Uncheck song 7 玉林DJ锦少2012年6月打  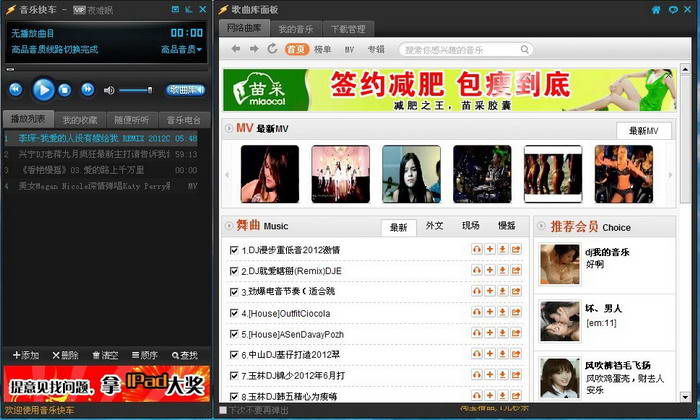point(233,375)
